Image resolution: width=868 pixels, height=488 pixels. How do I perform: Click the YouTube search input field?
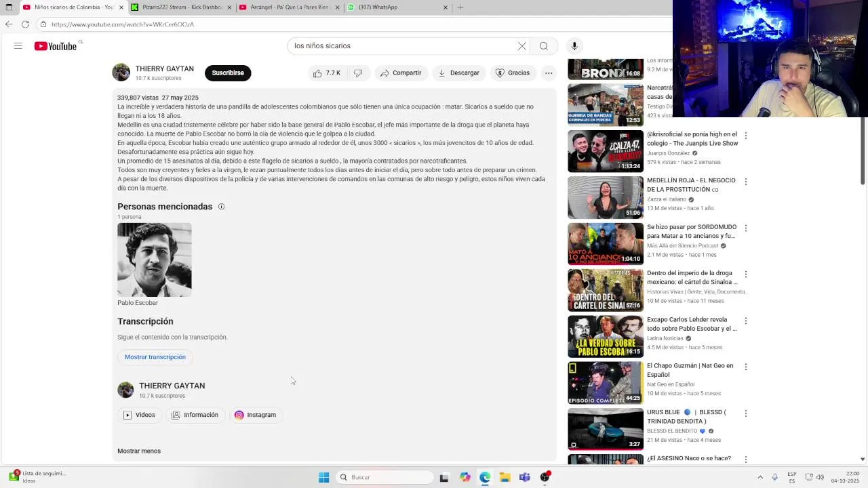click(403, 46)
